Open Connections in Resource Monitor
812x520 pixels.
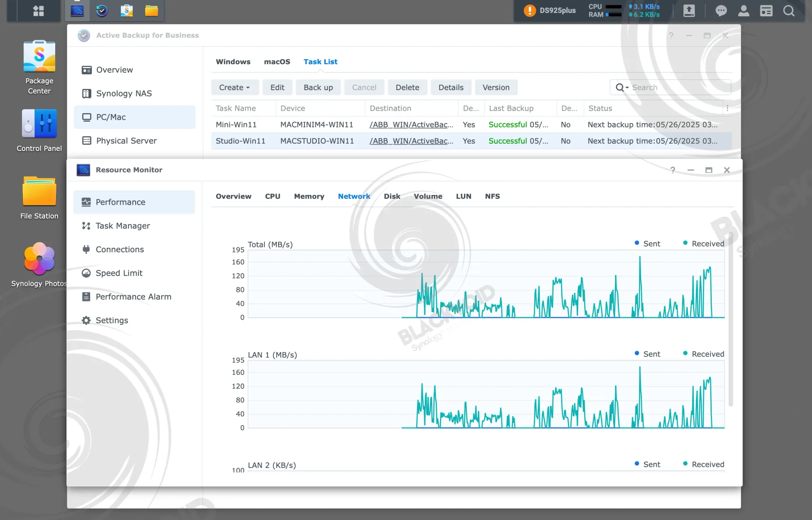click(134, 249)
